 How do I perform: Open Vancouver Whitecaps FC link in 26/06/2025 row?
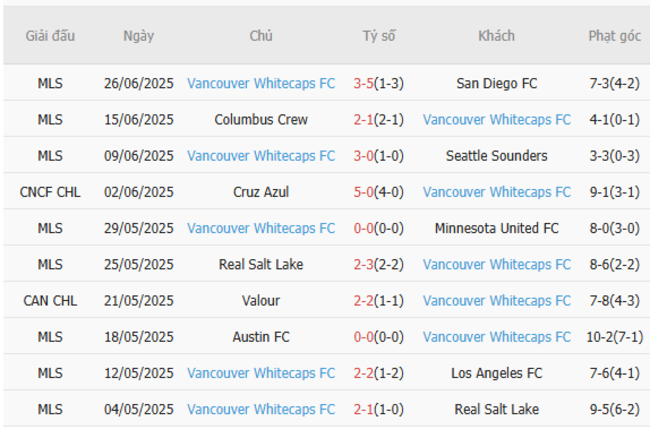261,84
